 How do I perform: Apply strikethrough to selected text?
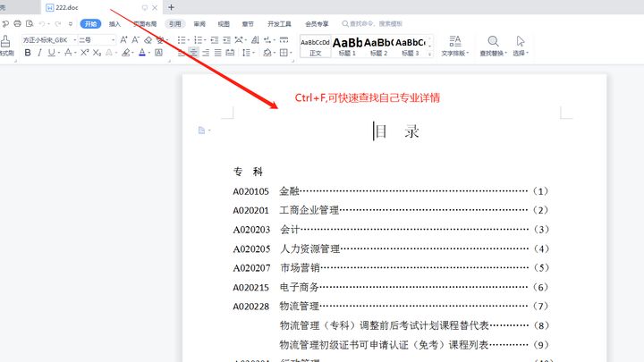[68, 53]
